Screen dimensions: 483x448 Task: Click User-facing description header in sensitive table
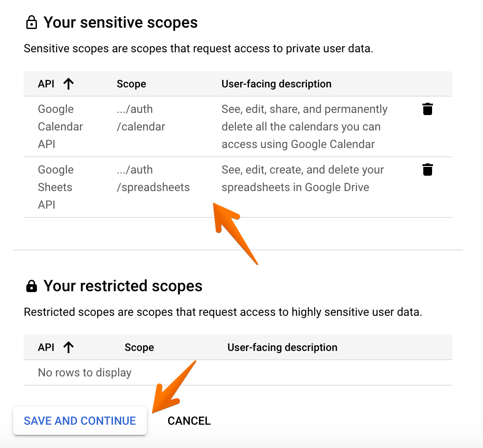[x=276, y=84]
